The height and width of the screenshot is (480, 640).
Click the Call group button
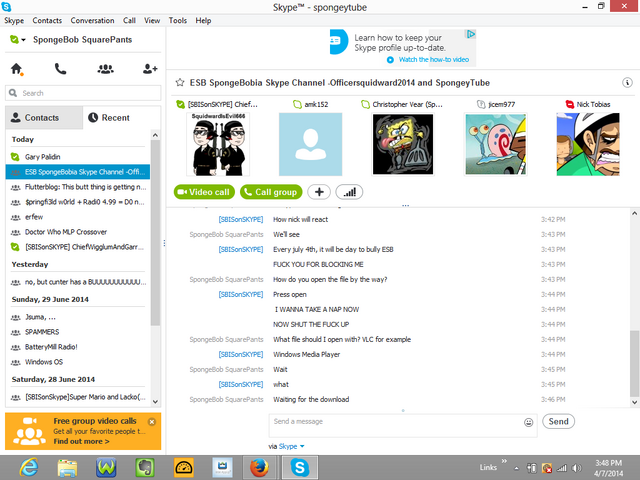[x=271, y=192]
